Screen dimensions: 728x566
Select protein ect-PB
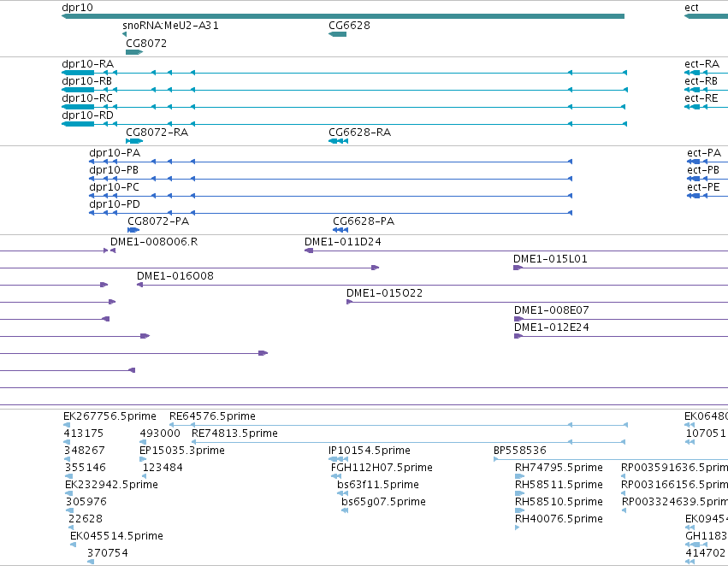tap(707, 179)
